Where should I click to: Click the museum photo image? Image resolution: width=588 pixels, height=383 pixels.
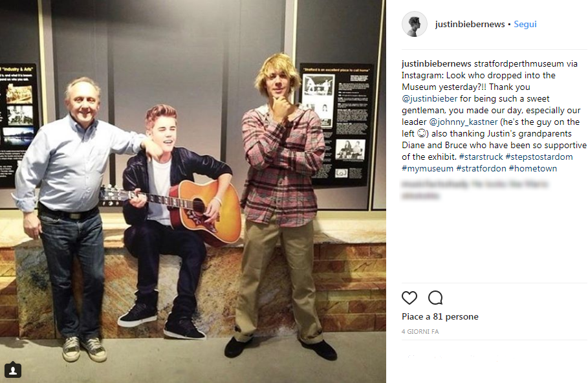click(193, 191)
